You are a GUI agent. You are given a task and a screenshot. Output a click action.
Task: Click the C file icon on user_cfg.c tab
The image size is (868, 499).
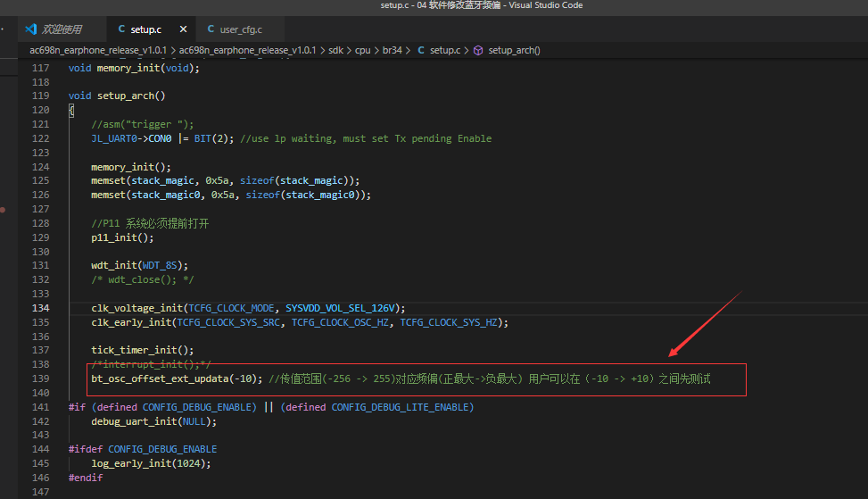[211, 29]
